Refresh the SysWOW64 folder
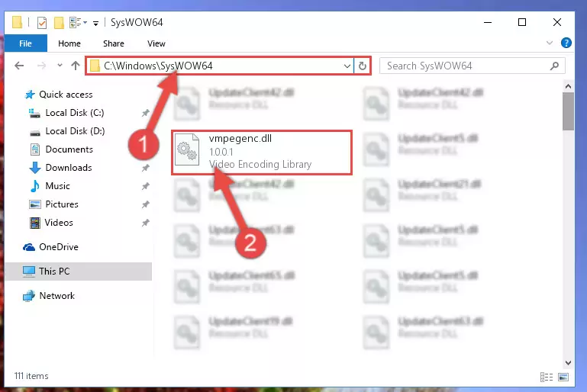Image resolution: width=587 pixels, height=392 pixels. click(362, 66)
